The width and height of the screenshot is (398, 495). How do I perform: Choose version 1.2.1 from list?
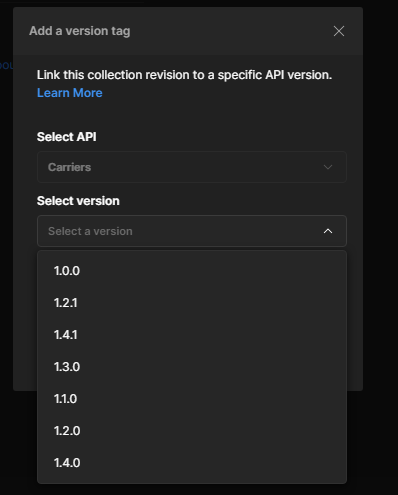(192, 303)
